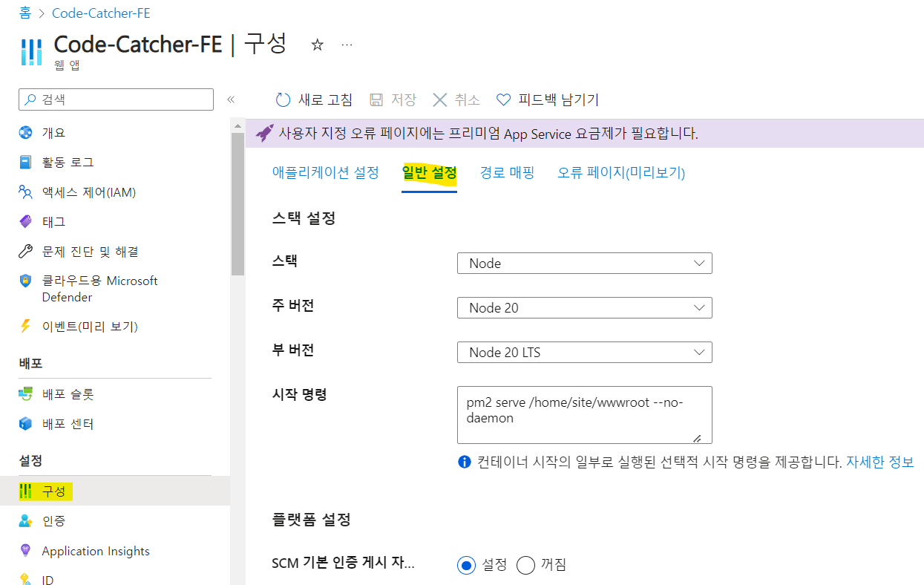Click the Code-Catcher-FE breadcrumb link
Image resolution: width=924 pixels, height=585 pixels.
[101, 13]
